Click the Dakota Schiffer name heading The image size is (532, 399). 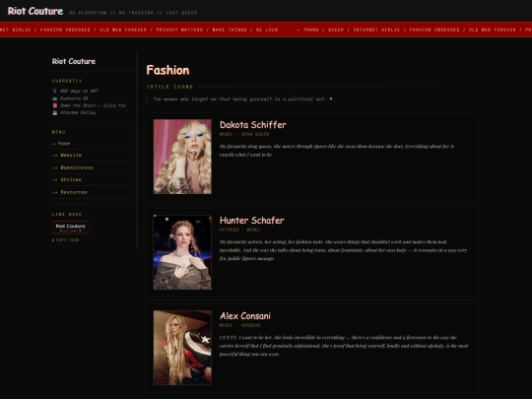tap(253, 125)
